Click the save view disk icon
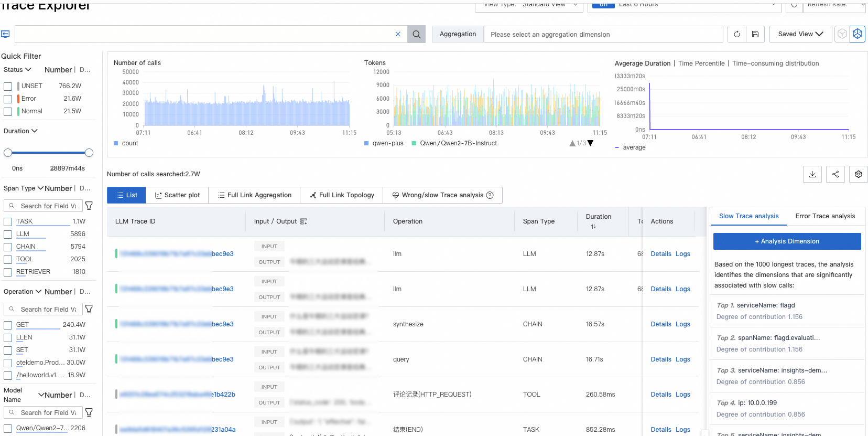Viewport: 868px width, 436px height. [755, 34]
